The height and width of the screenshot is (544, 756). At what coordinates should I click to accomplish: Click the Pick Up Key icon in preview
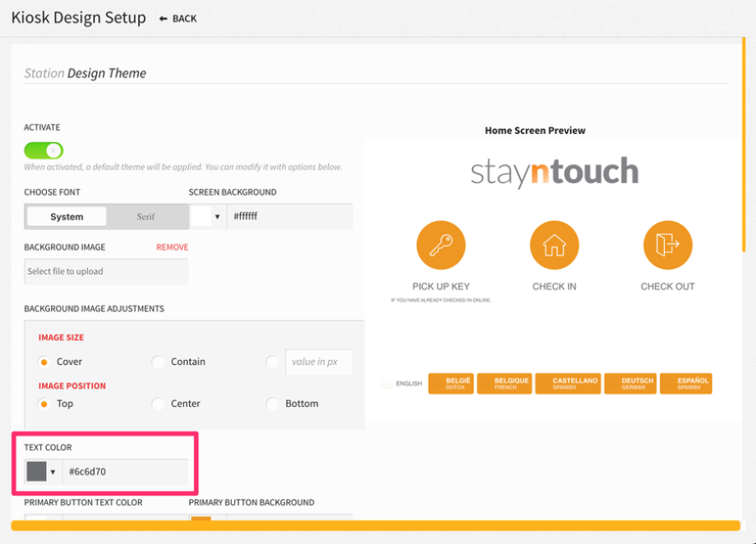pos(440,245)
